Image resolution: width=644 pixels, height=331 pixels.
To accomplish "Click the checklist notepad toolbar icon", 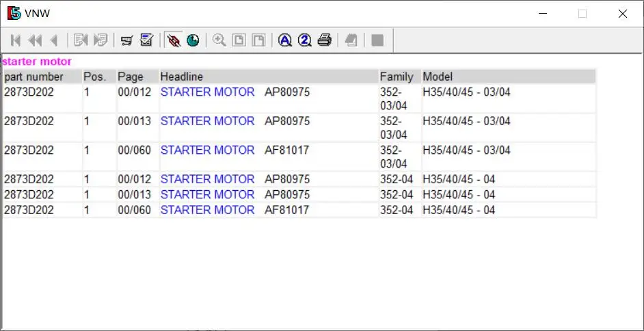I will pyautogui.click(x=146, y=40).
